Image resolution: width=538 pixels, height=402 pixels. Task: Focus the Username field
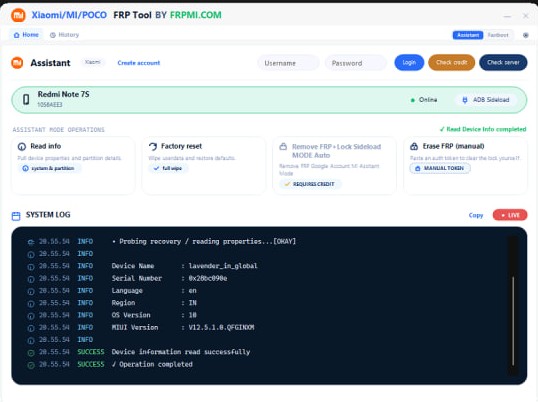coord(288,63)
